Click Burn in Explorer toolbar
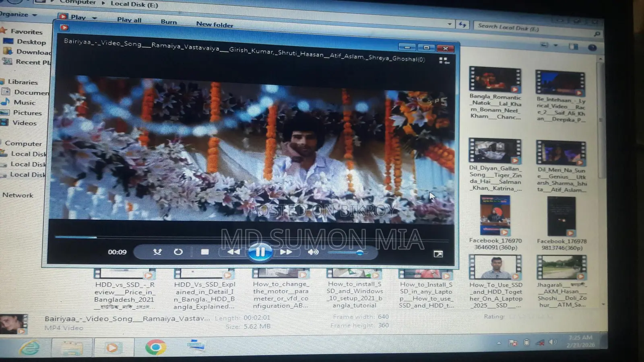Screen dimensions: 644x362 click(x=169, y=22)
